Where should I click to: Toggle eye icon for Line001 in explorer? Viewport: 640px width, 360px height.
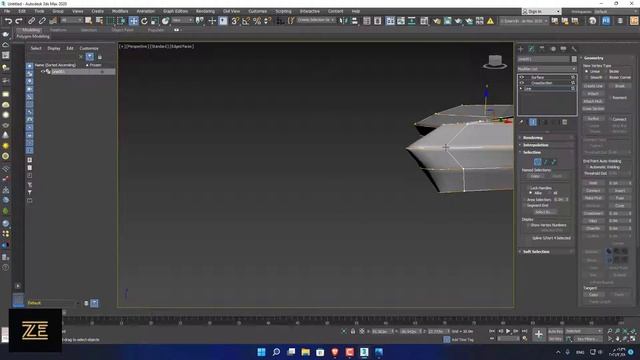pyautogui.click(x=42, y=71)
